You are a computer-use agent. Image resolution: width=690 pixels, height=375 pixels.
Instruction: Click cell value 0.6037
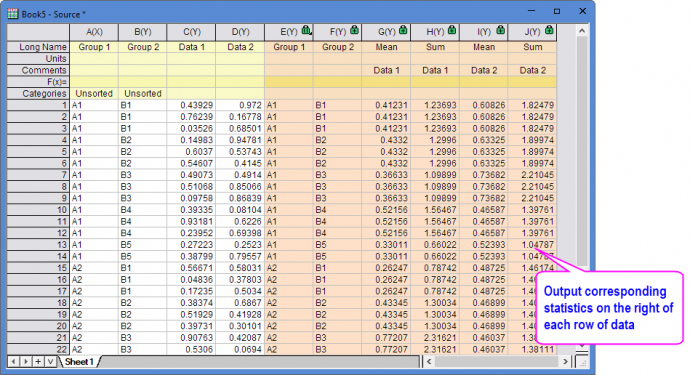tap(191, 151)
